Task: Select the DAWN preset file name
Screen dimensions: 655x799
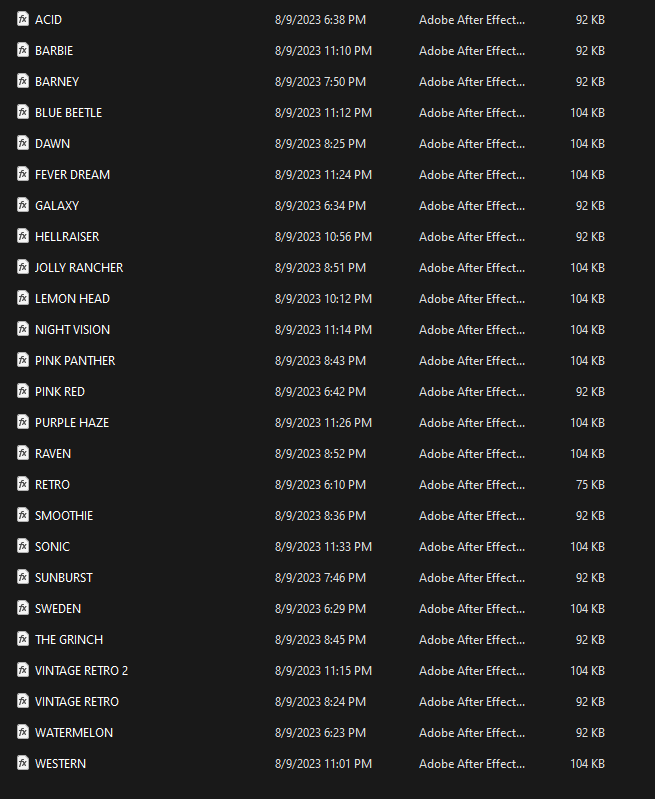Action: pos(52,144)
